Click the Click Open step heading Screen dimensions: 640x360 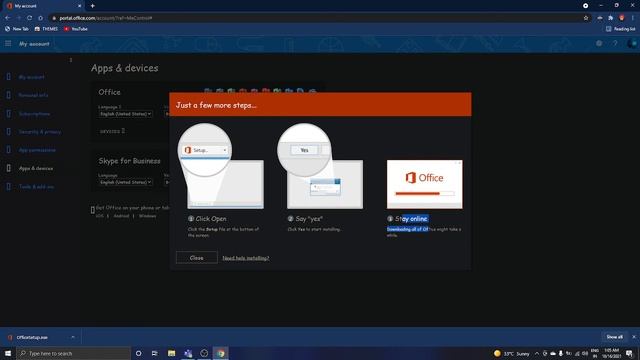pyautogui.click(x=211, y=219)
